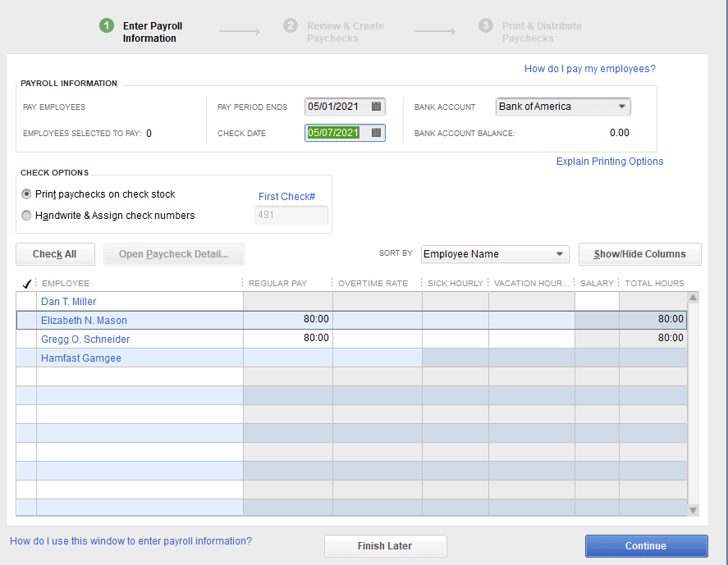The width and height of the screenshot is (728, 565).
Task: Tick checkbox next to Elizabeth N. Mason
Action: (26, 320)
